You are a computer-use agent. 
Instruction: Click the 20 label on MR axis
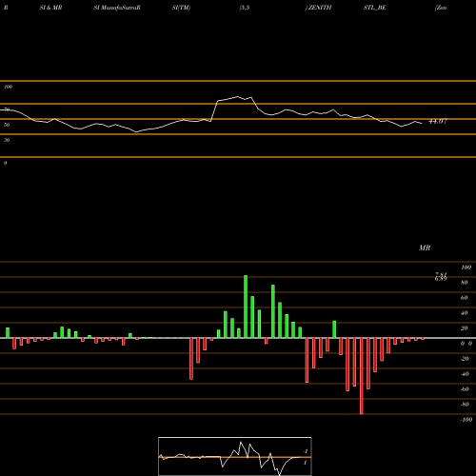tap(465, 328)
